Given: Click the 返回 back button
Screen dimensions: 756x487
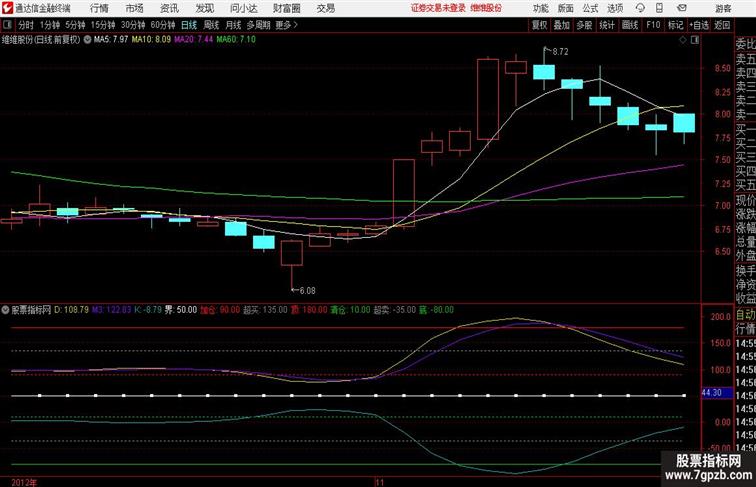Looking at the screenshot, I should (x=722, y=25).
